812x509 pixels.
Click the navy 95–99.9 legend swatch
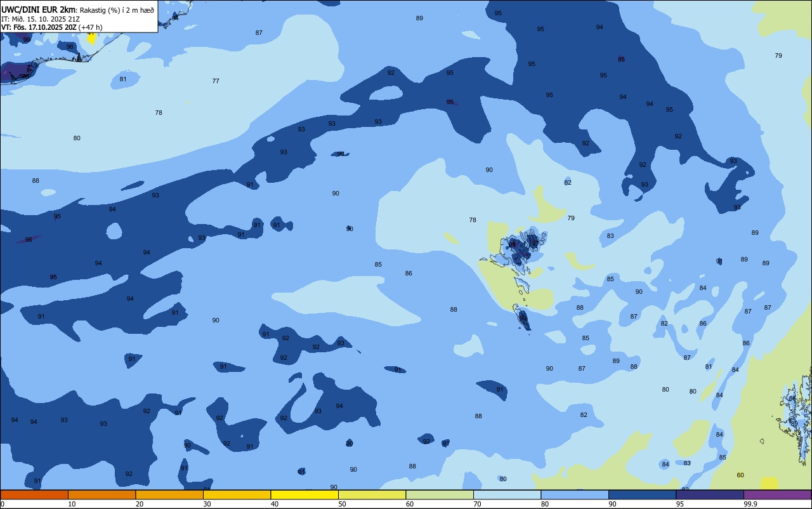(x=710, y=494)
